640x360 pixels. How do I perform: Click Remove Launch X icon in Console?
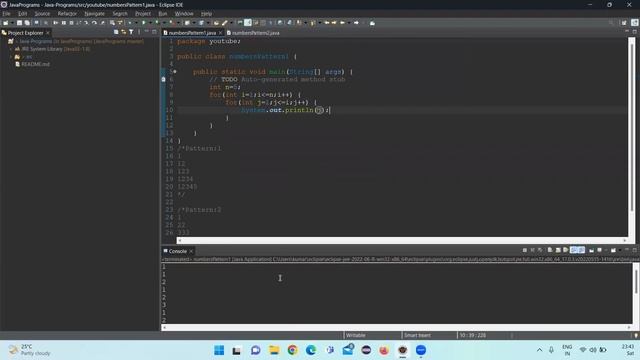click(x=532, y=250)
